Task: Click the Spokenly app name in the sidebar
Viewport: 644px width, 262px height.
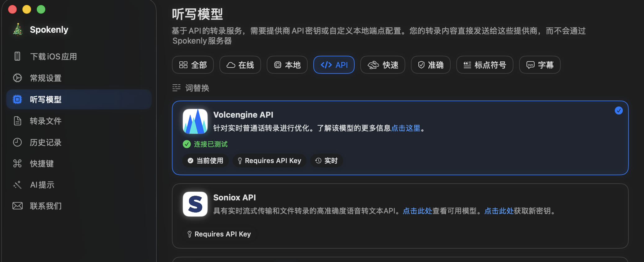Action: tap(49, 30)
